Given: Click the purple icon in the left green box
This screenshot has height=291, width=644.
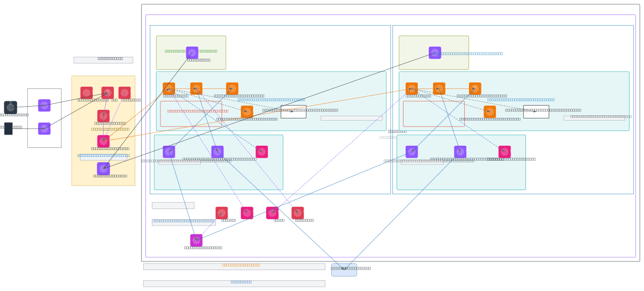Looking at the screenshot, I should pos(192,53).
